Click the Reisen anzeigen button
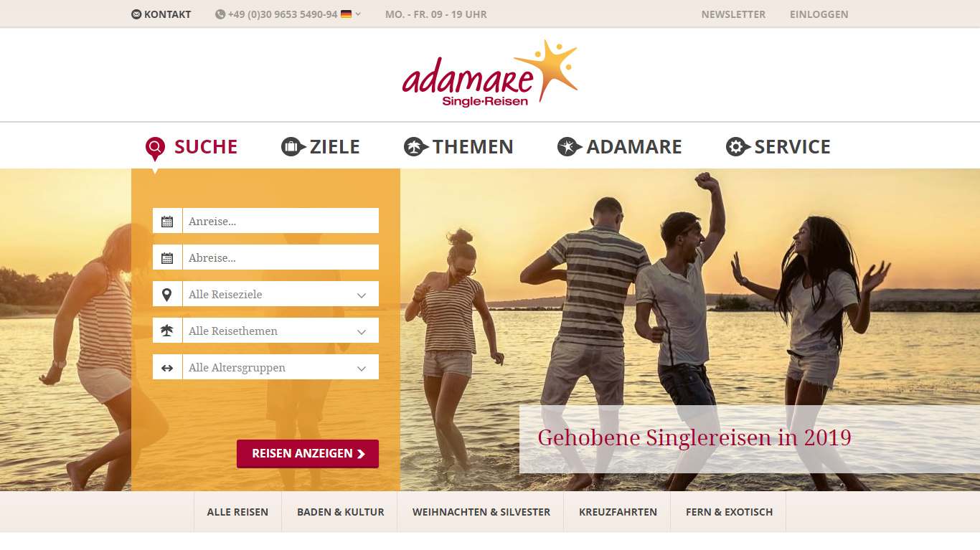Viewport: 980px width, 550px height. click(308, 454)
